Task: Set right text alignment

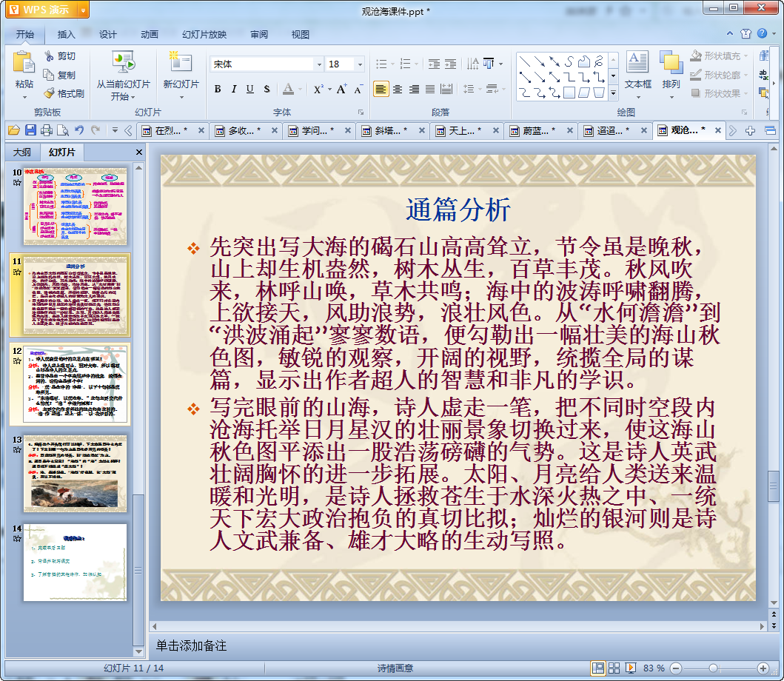Action: click(x=414, y=89)
